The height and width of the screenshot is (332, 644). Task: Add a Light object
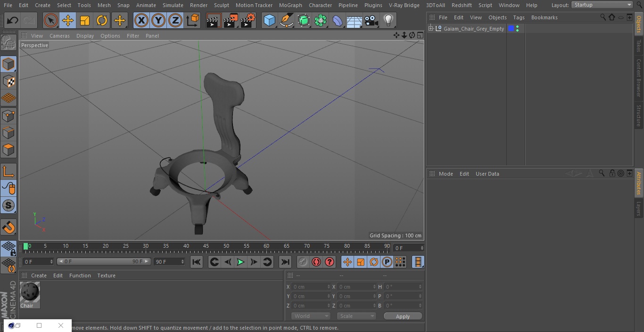388,20
